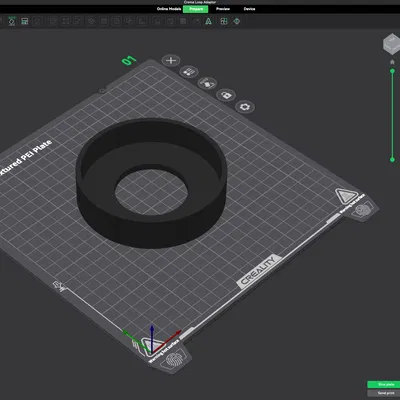Click the green four-squares toolbar icon
The image size is (400, 400).
coord(224,21)
